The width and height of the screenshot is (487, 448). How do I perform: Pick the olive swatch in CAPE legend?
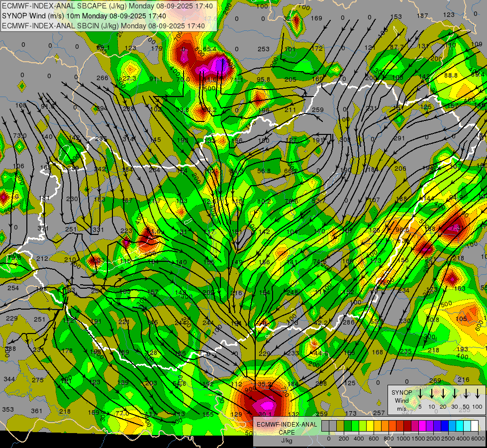point(340,426)
